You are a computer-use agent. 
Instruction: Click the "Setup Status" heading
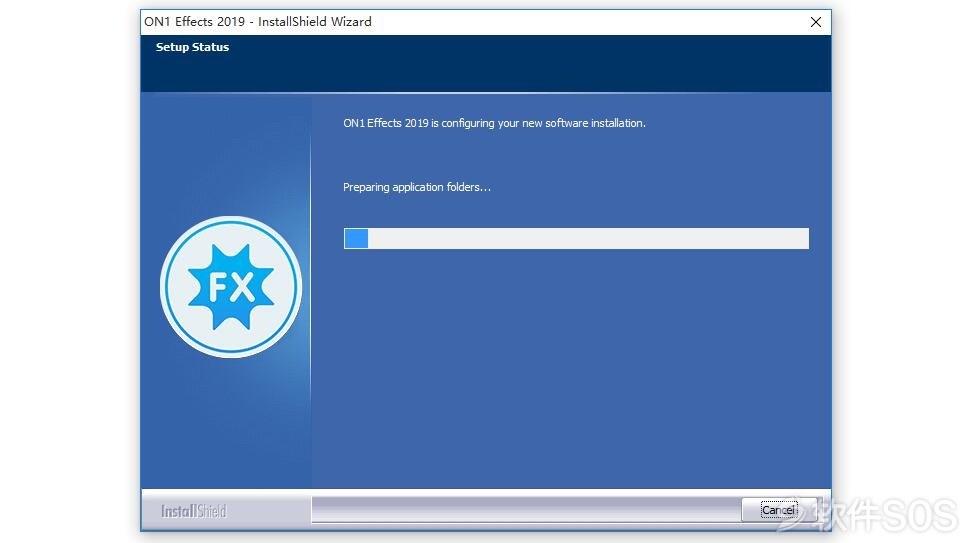(192, 47)
